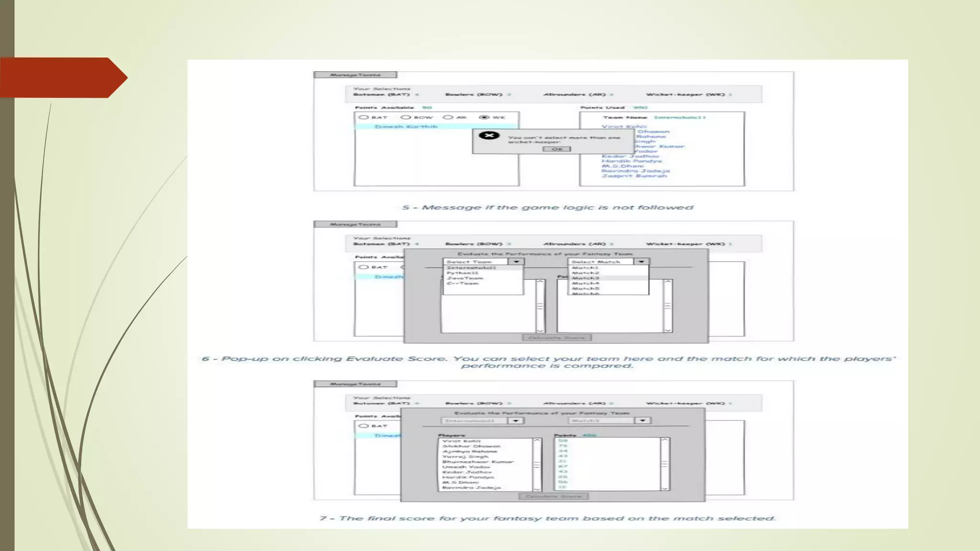
Task: Expand the disabled Match3 dropdown in bottom mockup
Action: click(643, 420)
